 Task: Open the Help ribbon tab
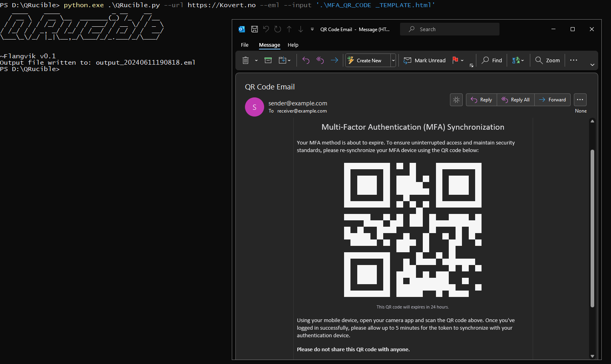click(293, 45)
